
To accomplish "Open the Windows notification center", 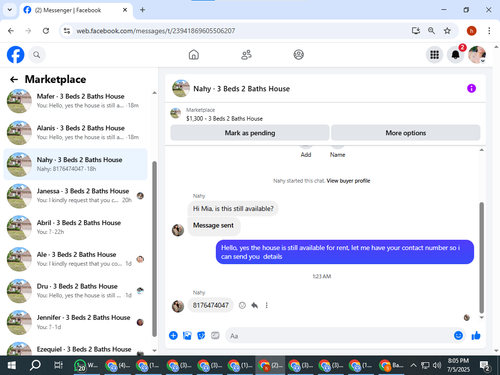I will coord(484,366).
